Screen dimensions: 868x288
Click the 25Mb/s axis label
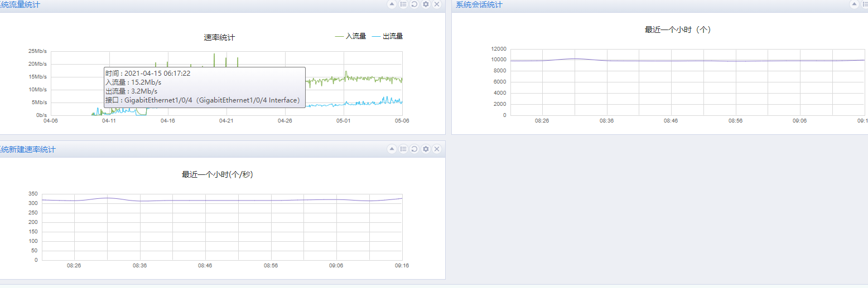pyautogui.click(x=37, y=51)
